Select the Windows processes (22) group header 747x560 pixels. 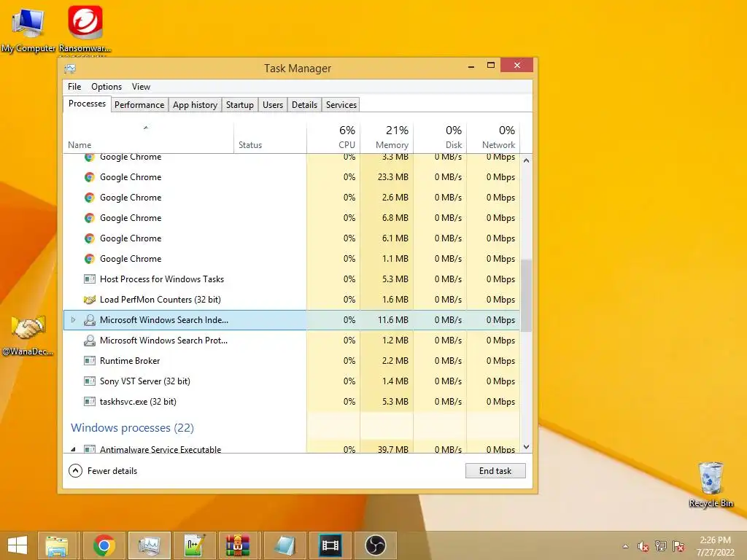(x=133, y=427)
